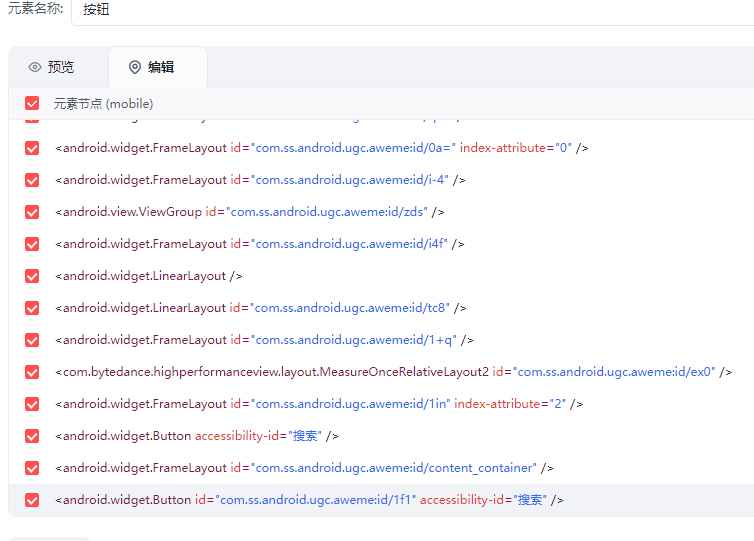
Task: Select the MeasureOnceRelativeLayout2 id/ex0 node text
Action: (393, 372)
